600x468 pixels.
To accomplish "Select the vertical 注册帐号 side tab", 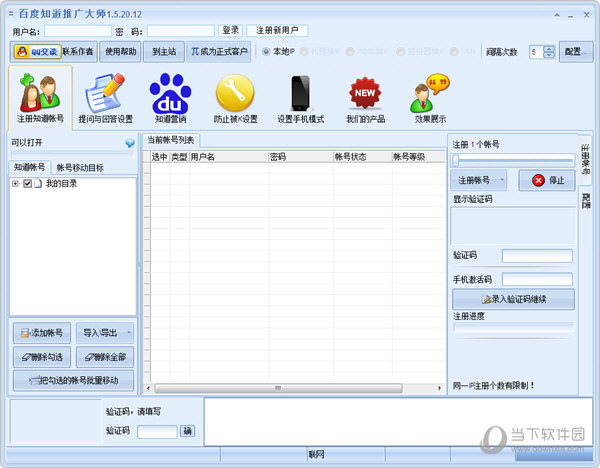I will pyautogui.click(x=585, y=159).
